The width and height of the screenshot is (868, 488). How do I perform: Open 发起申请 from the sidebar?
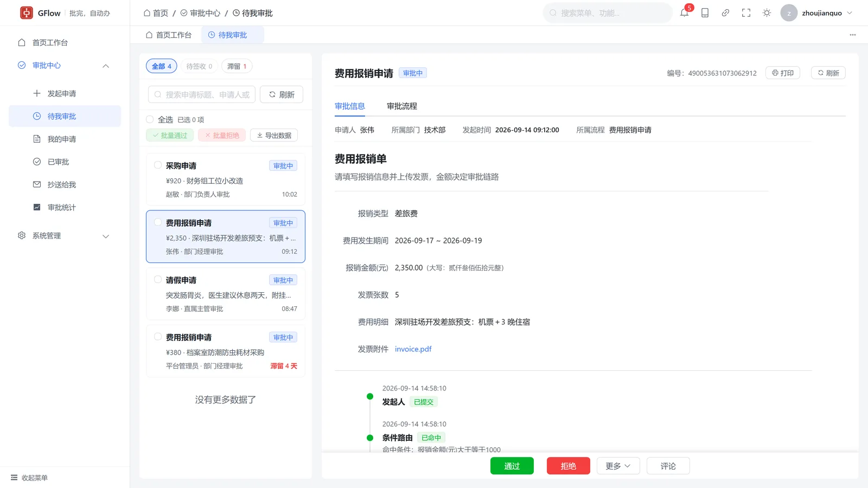tap(65, 93)
